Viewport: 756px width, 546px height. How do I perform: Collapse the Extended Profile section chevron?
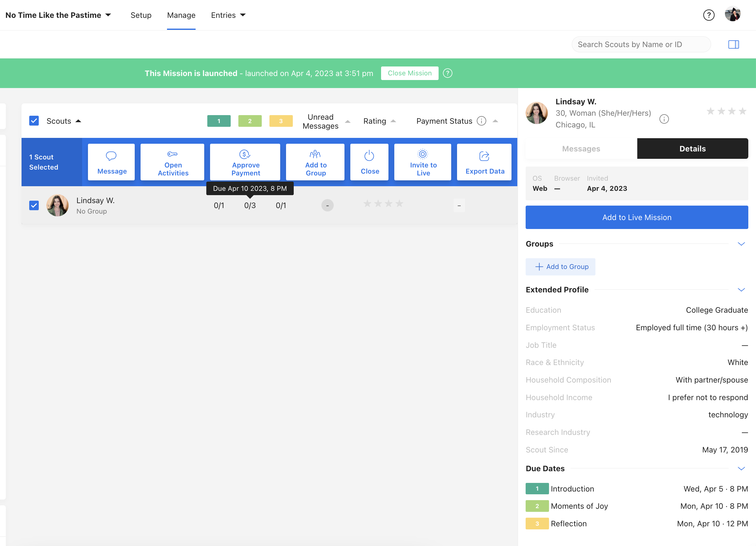[x=741, y=290]
